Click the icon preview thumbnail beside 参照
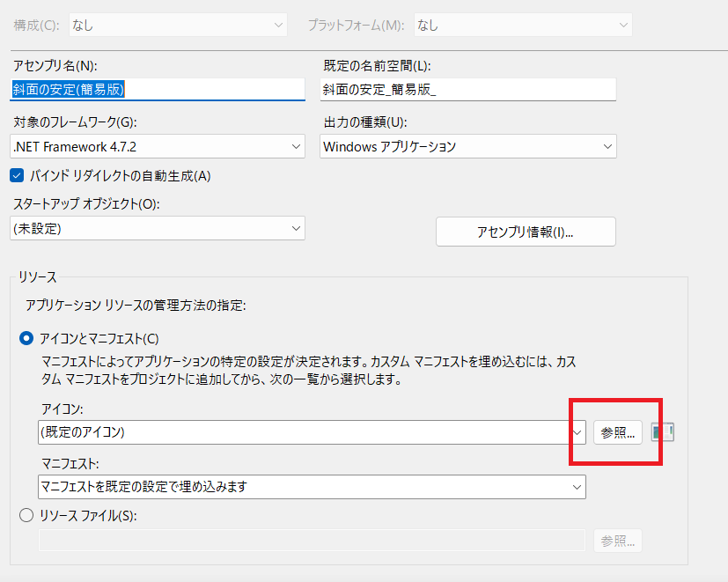 click(x=663, y=431)
